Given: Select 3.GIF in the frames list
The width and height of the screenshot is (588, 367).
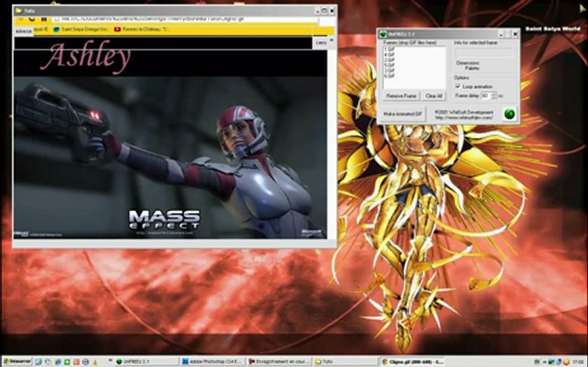Looking at the screenshot, I should pyautogui.click(x=389, y=71).
